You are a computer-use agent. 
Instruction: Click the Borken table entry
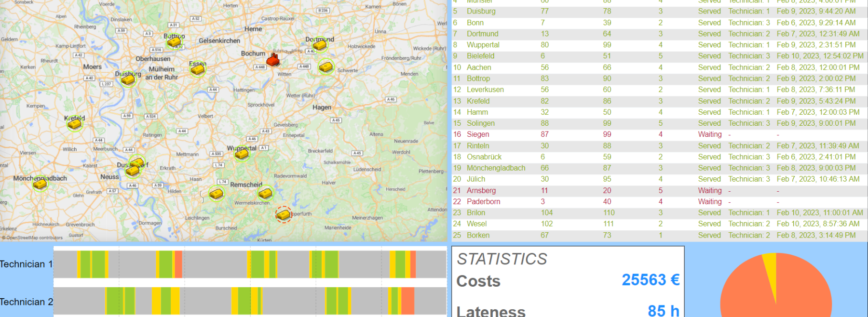click(x=478, y=236)
